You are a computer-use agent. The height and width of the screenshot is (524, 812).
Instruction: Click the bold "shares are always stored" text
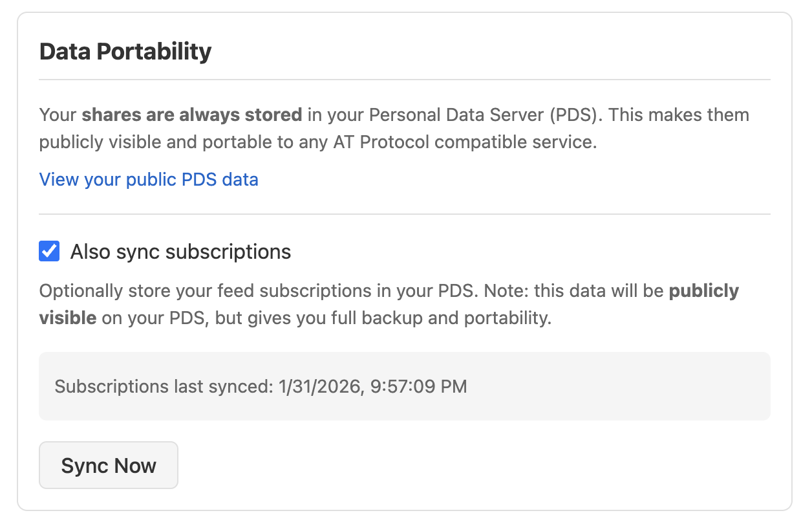coord(191,115)
